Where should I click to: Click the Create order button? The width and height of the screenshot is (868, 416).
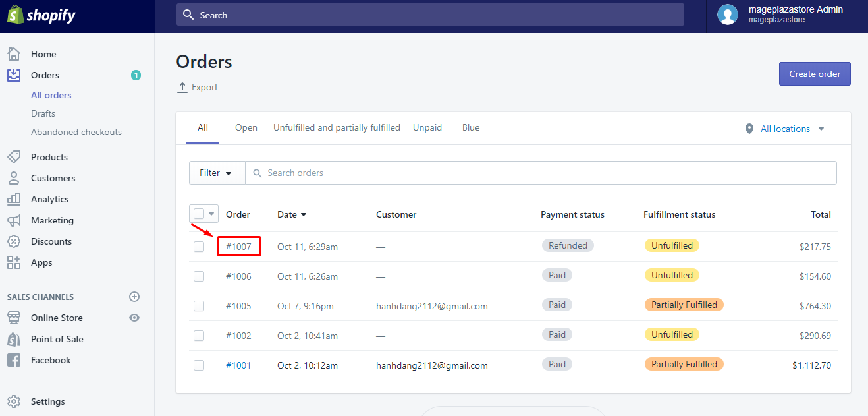coord(815,73)
